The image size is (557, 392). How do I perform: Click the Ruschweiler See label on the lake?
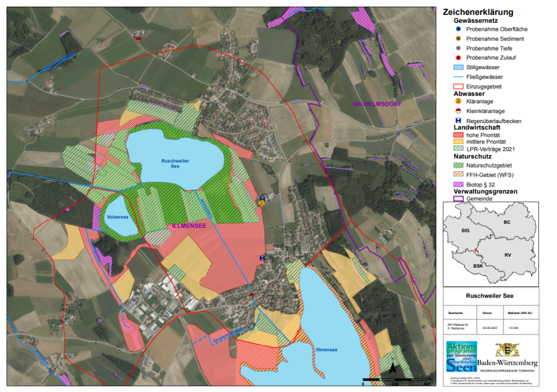pos(174,164)
